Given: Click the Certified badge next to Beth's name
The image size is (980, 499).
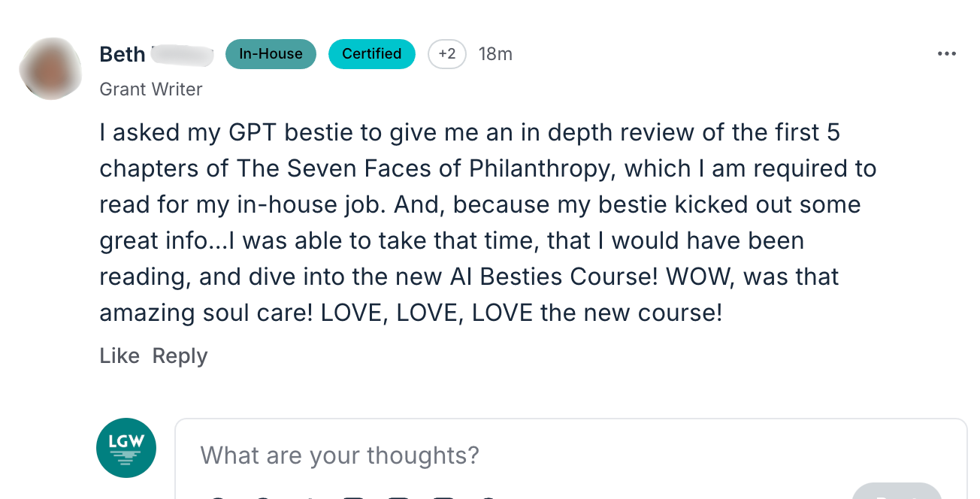Looking at the screenshot, I should [x=371, y=53].
